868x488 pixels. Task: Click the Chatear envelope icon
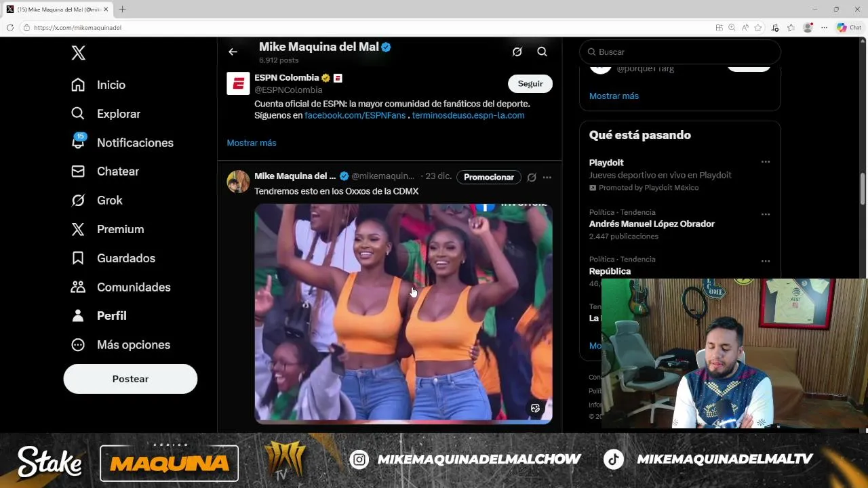coord(78,171)
